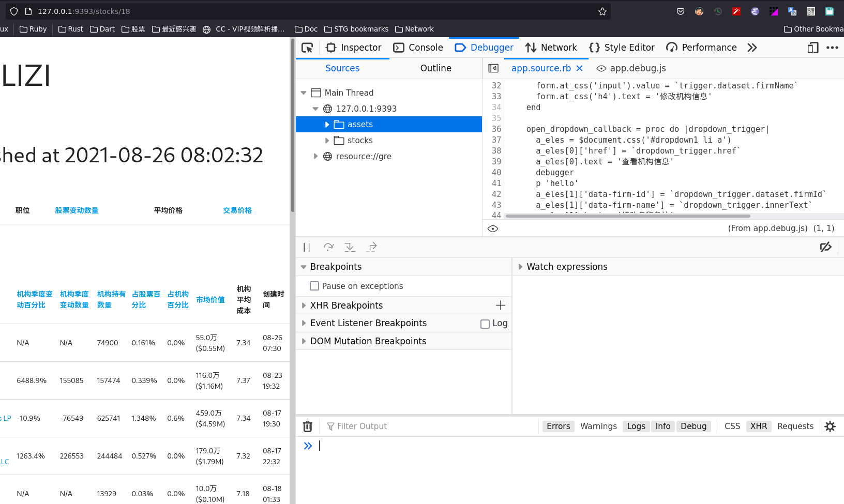
Task: Click the site shield tracking protection icon
Action: tap(14, 11)
